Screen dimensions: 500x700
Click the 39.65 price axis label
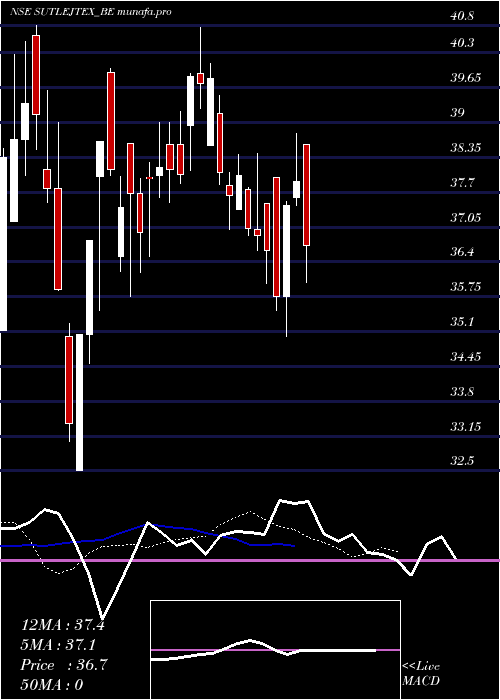[x=466, y=78]
